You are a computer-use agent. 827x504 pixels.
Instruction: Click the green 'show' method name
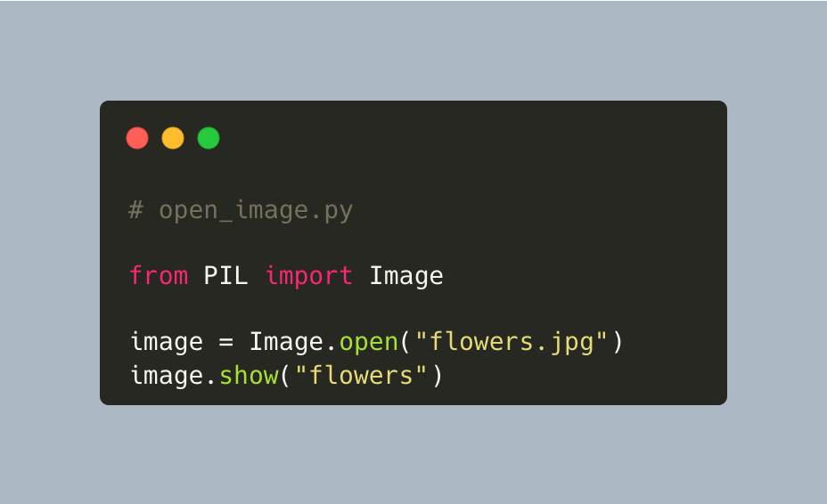(x=249, y=376)
